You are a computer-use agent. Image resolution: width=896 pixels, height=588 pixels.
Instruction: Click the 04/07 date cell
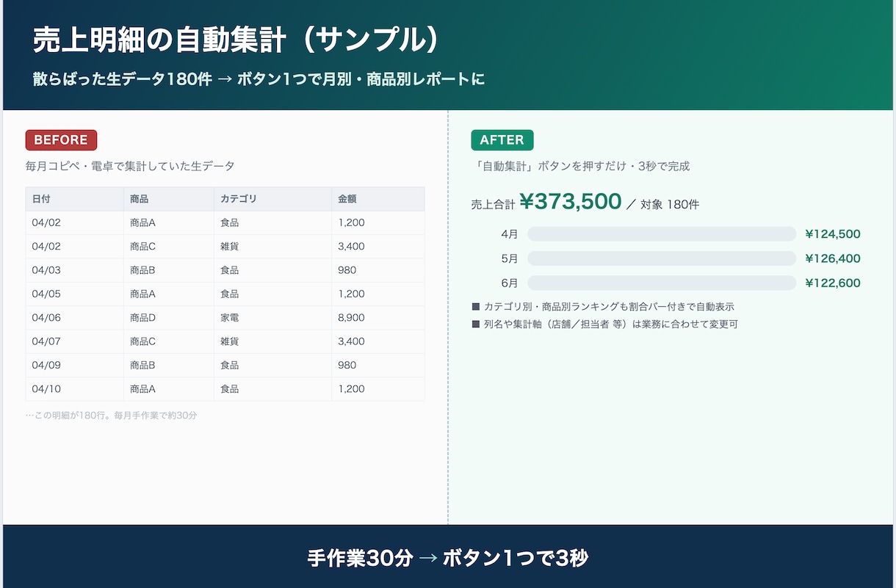pyautogui.click(x=74, y=341)
